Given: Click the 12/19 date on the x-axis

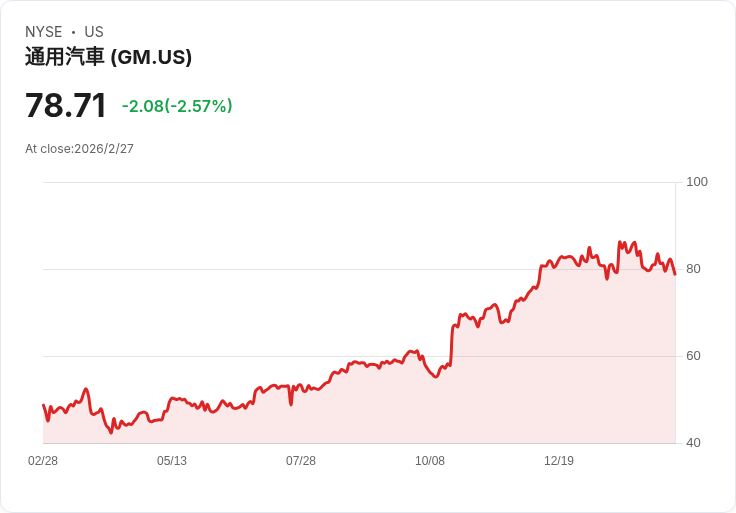Looking at the screenshot, I should click(x=559, y=460).
